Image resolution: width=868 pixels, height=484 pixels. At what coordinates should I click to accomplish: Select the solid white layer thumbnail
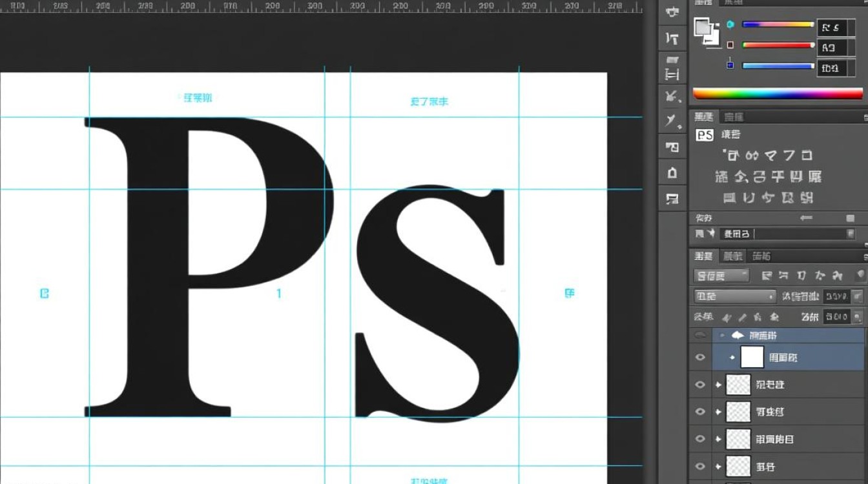[752, 357]
